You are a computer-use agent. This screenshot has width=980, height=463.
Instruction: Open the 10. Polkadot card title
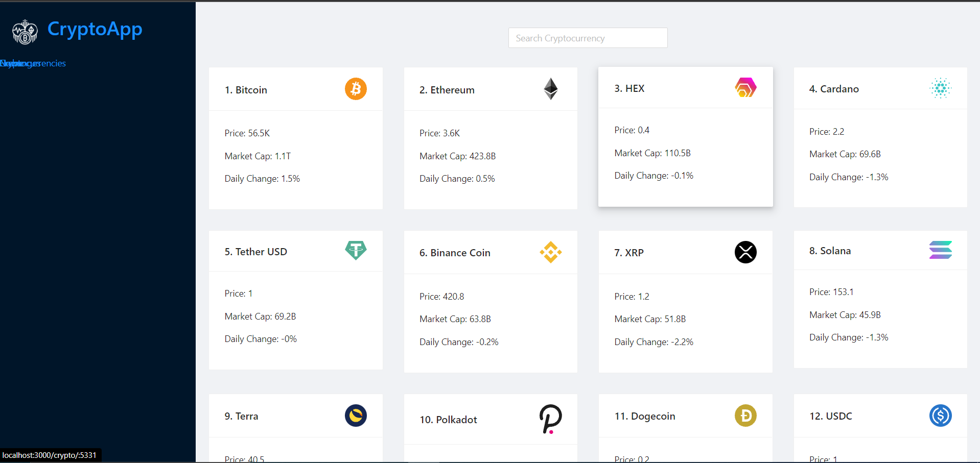click(x=448, y=420)
